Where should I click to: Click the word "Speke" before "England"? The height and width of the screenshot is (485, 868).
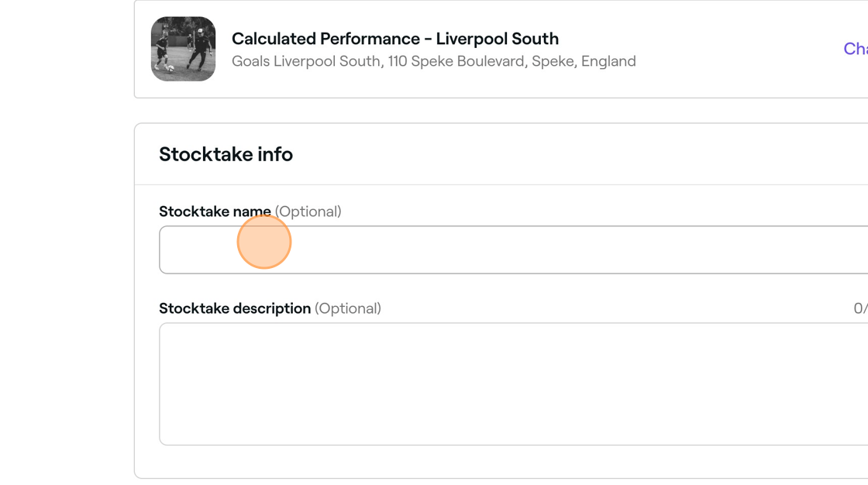(x=553, y=61)
